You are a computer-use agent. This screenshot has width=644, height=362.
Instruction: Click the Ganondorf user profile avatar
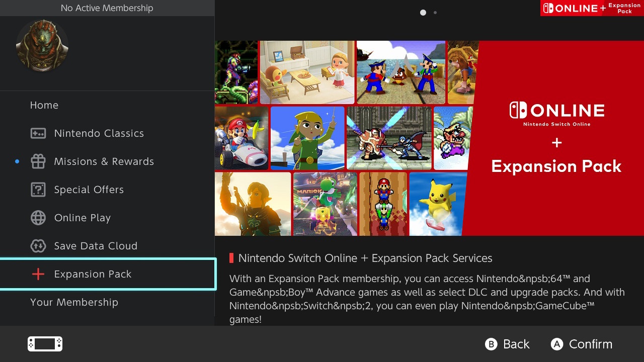click(42, 46)
